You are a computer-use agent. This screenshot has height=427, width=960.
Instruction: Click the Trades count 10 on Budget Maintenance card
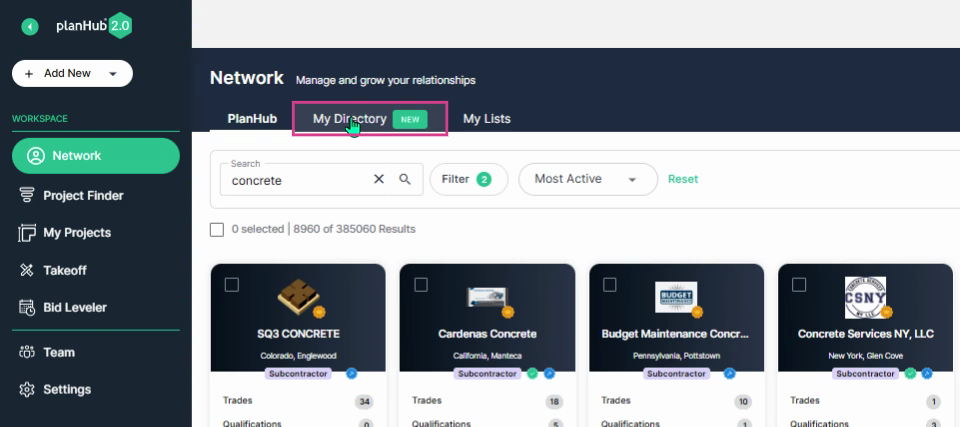pos(743,402)
